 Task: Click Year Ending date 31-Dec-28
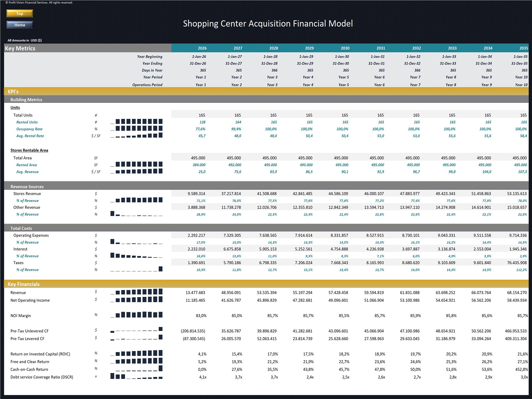[269, 64]
